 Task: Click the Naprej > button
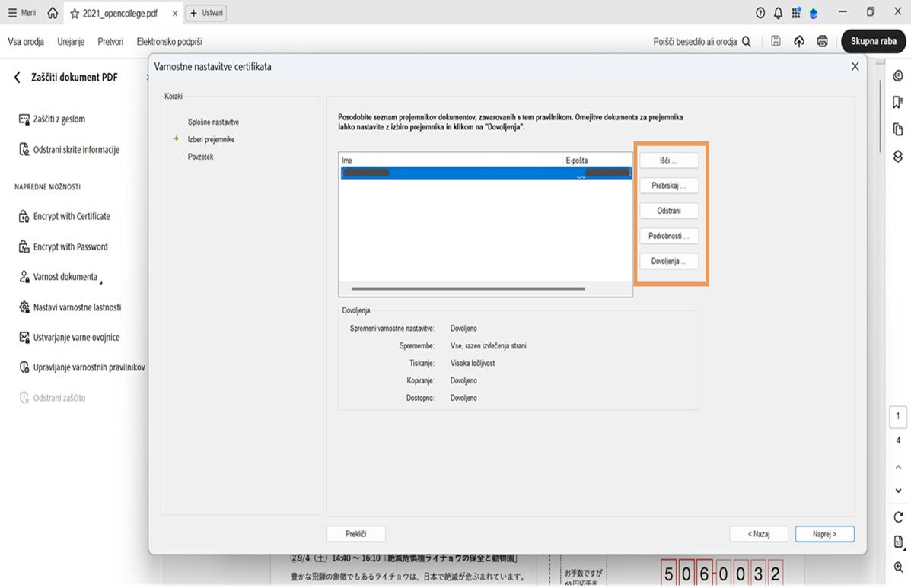click(824, 534)
